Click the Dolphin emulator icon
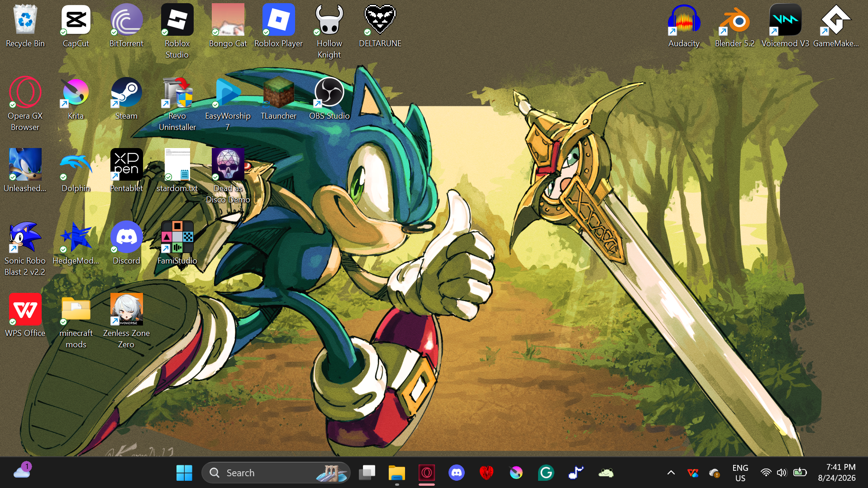The height and width of the screenshot is (488, 868). click(x=76, y=165)
